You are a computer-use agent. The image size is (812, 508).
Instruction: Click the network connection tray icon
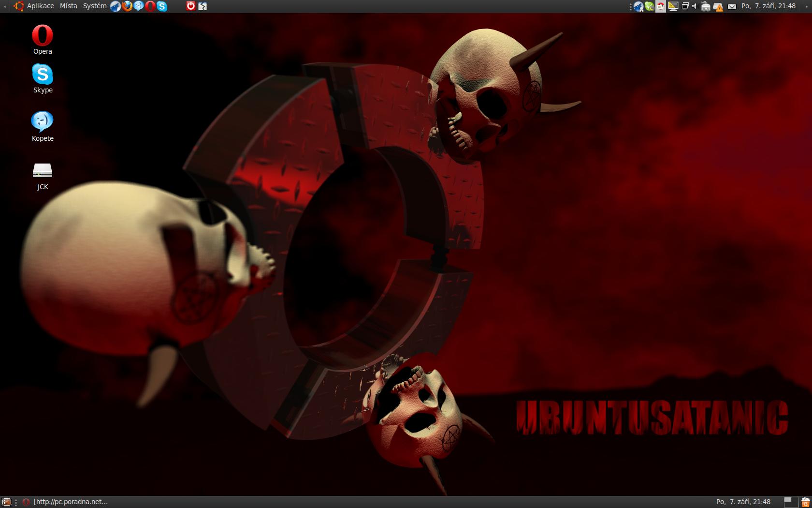click(x=706, y=6)
